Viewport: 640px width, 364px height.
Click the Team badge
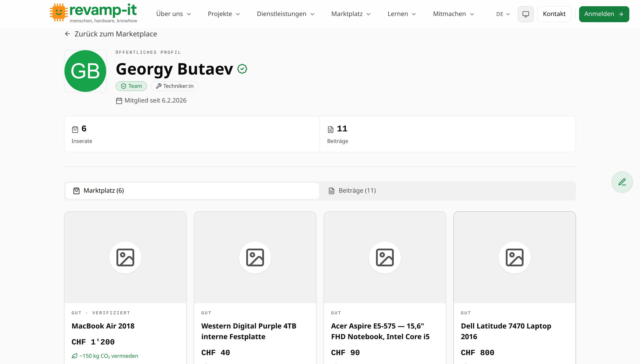pyautogui.click(x=131, y=86)
